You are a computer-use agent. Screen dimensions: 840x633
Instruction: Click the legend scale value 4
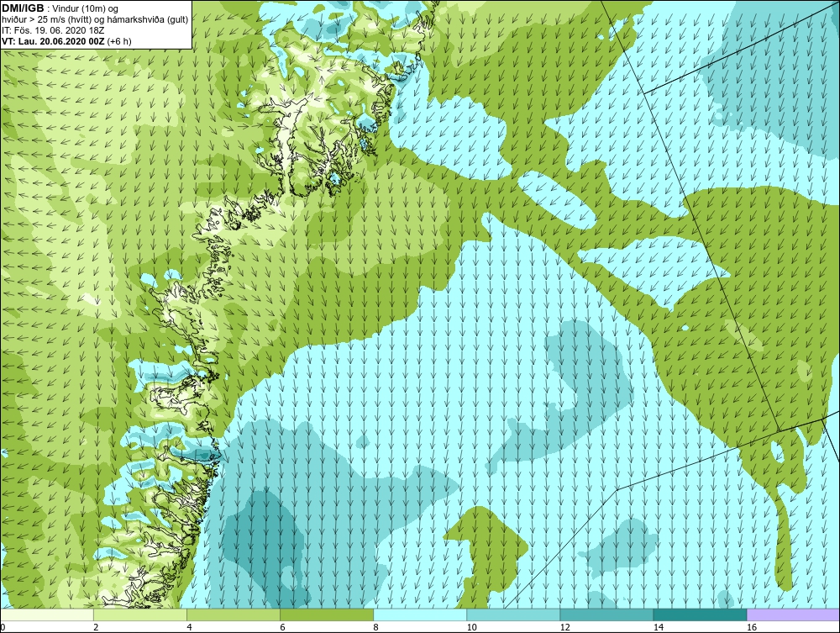coord(190,627)
